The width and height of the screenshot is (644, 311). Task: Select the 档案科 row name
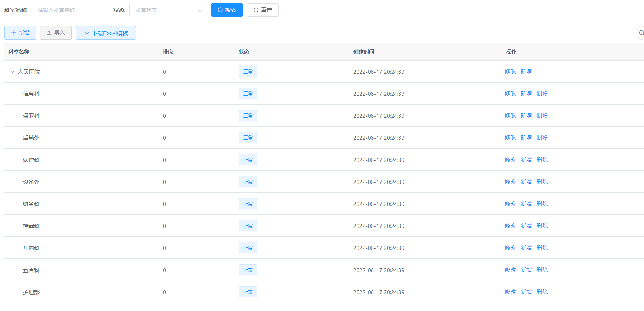click(x=31, y=226)
